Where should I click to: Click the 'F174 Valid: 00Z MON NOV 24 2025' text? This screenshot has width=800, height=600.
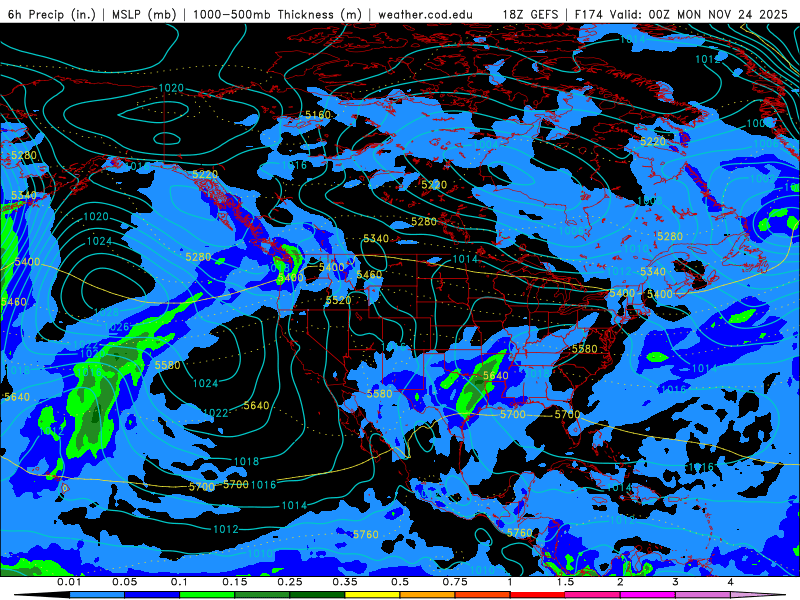coord(681,14)
